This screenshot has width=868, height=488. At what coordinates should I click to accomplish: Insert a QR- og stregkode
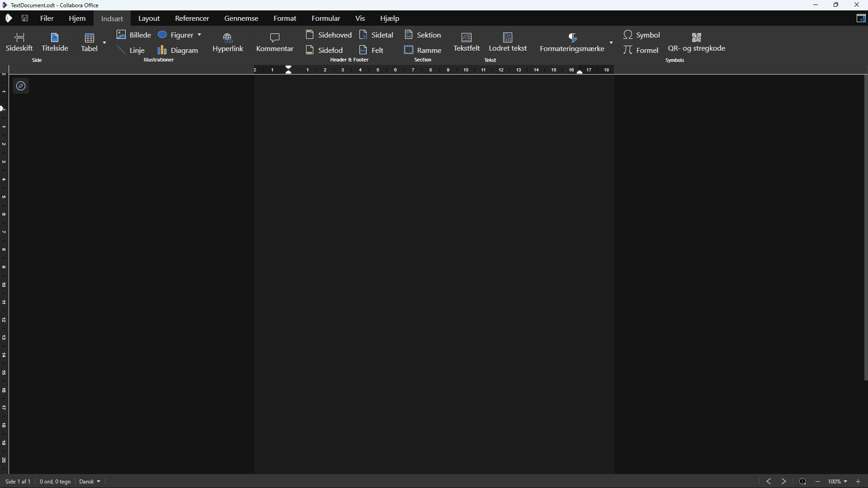click(697, 42)
